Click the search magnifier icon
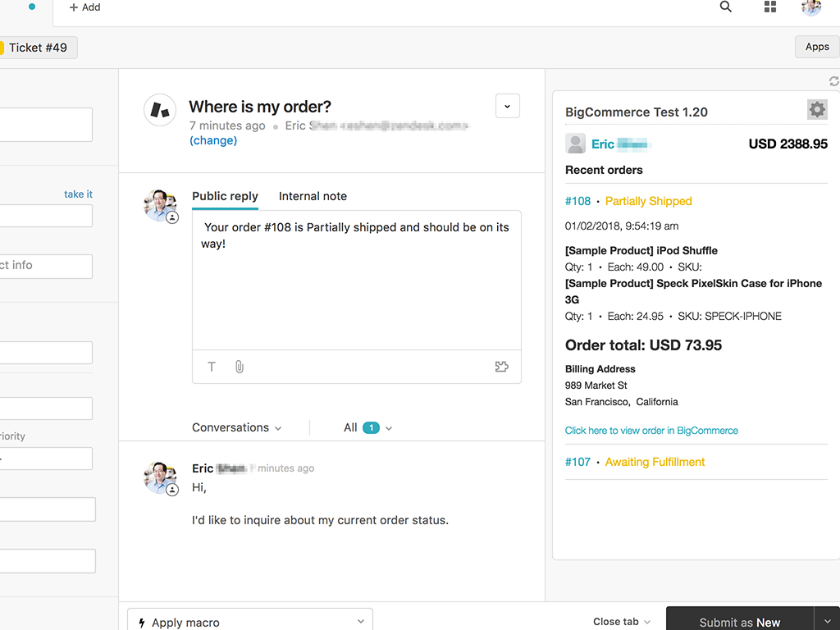 (725, 7)
